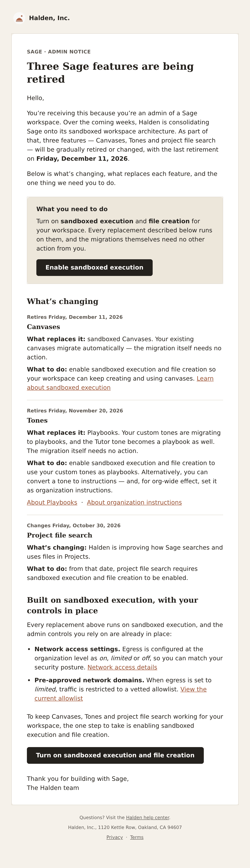The image size is (250, 868).
Task: Follow the About organization instructions link
Action: click(x=134, y=502)
